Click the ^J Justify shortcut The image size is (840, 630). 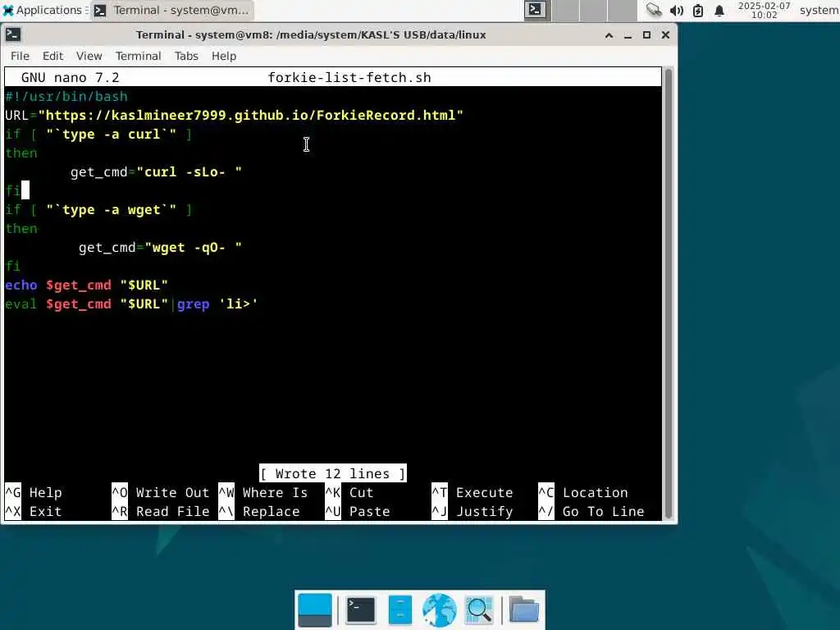point(472,511)
